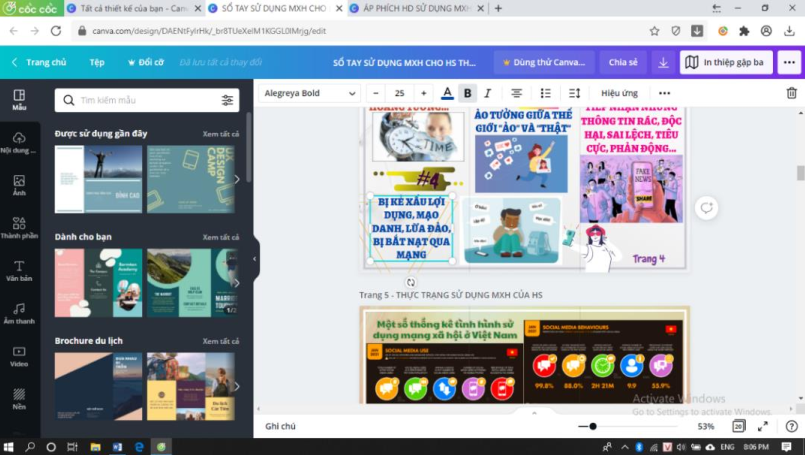Open the Âm thanh audio panel
The image size is (805, 455).
point(20,314)
